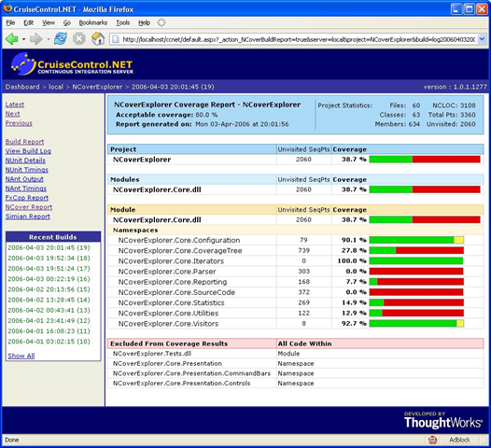Click the Project NCoverExplorer coverage bar

click(x=425, y=160)
